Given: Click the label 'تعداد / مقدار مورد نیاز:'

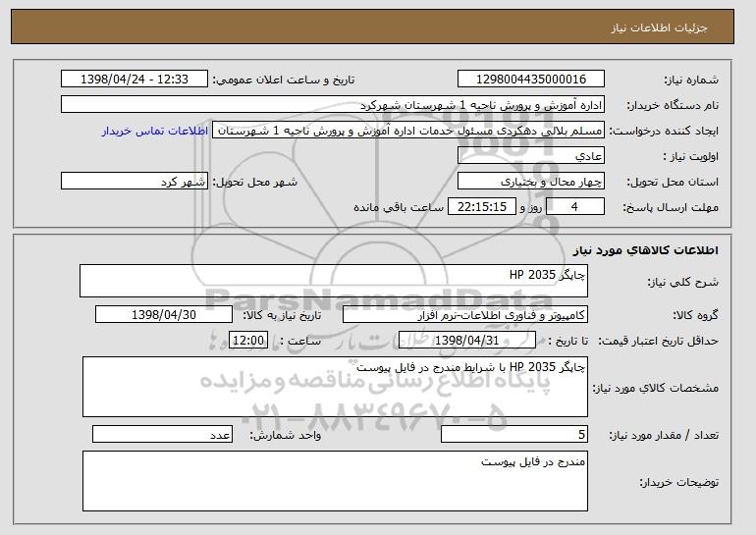Looking at the screenshot, I should coord(664,436).
